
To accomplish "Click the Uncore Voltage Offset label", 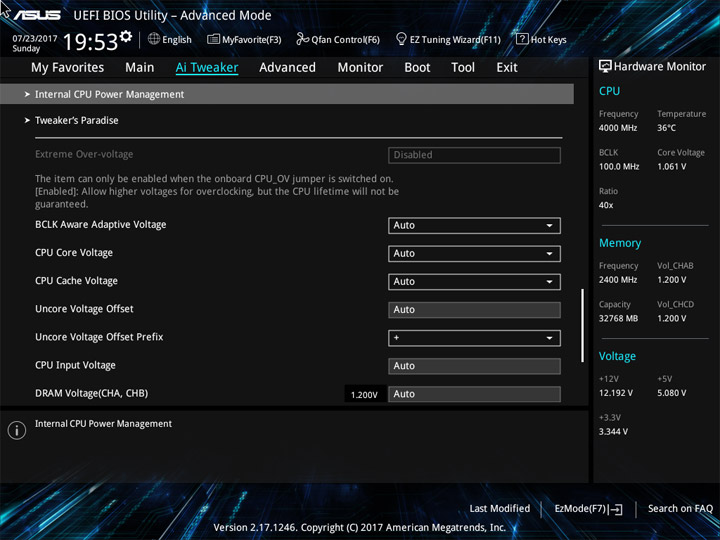I will pos(84,309).
